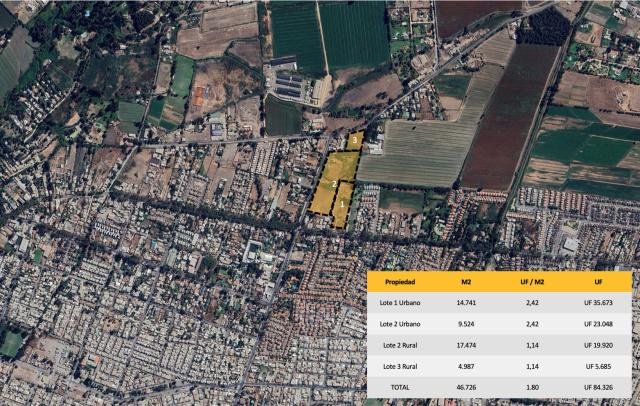Viewport: 640px width, 406px height.
Task: Click the total price UF 84.326
Action: tap(598, 385)
